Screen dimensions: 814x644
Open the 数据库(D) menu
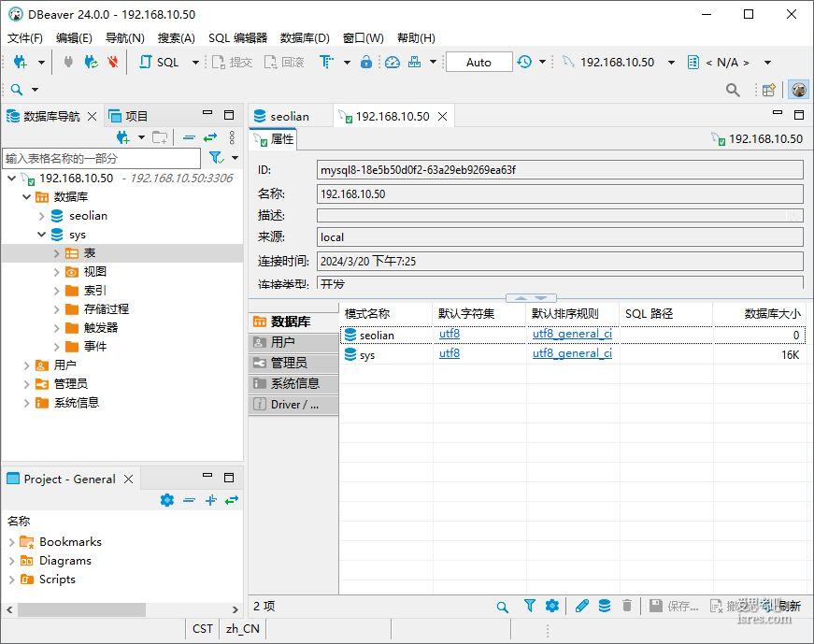pos(305,38)
